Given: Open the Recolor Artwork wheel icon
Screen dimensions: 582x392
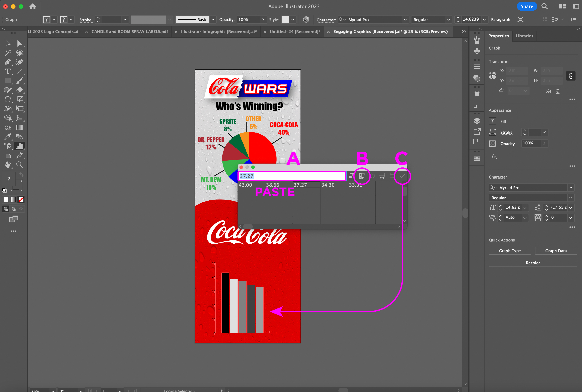Looking at the screenshot, I should pos(306,20).
